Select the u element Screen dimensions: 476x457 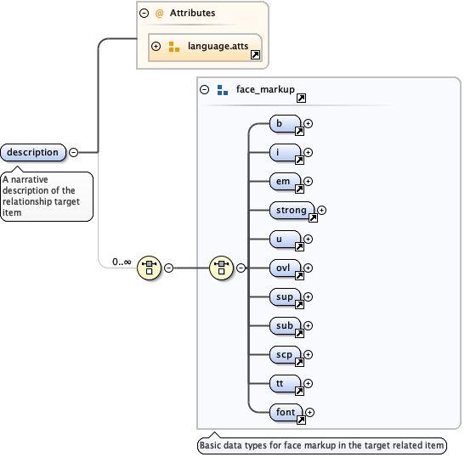click(x=285, y=240)
